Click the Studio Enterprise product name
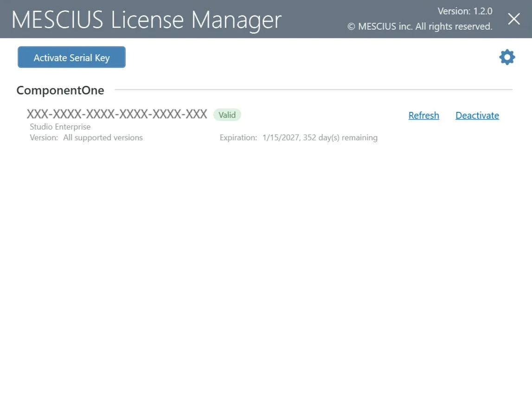The height and width of the screenshot is (397, 532). pos(60,127)
